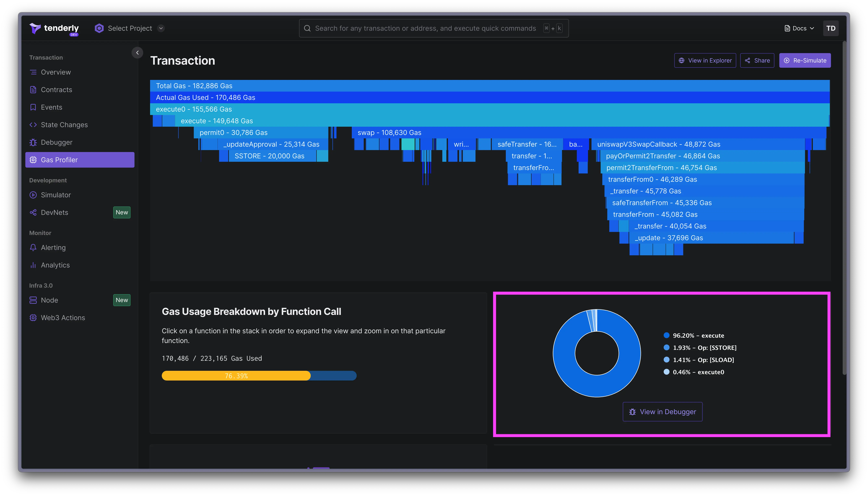Click the 0.46% execute0 legend swatch
868x496 pixels.
(x=666, y=372)
